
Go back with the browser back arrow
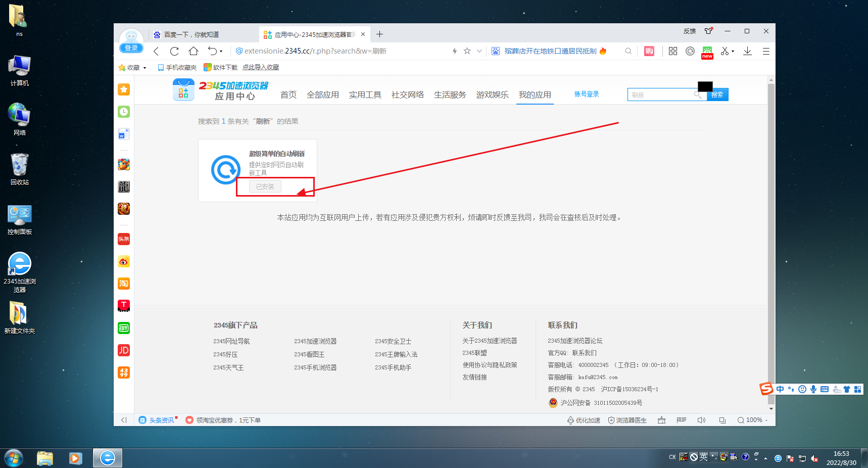click(x=156, y=51)
